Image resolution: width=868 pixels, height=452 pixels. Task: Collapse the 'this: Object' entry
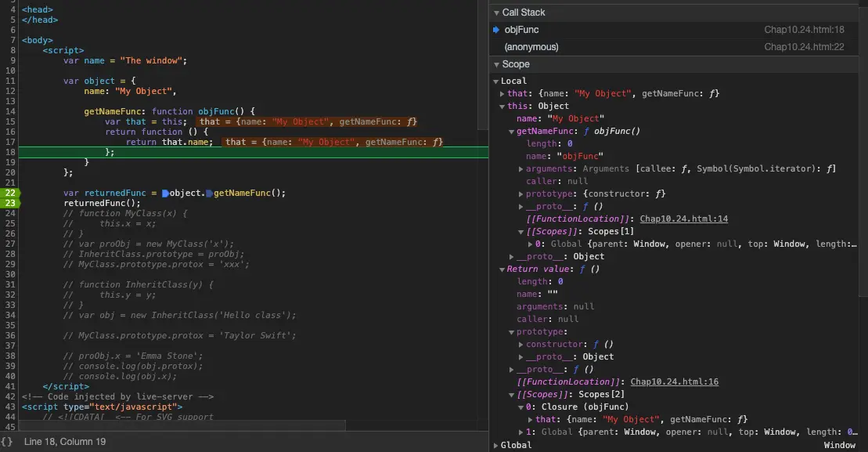(502, 107)
